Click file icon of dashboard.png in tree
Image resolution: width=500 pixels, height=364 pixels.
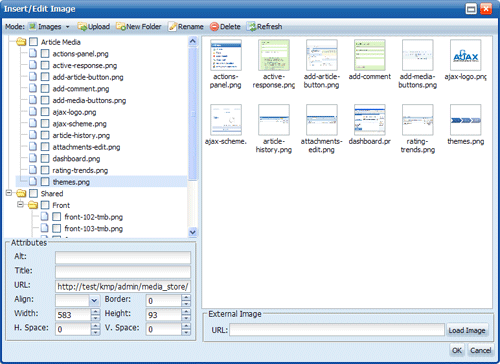point(33,159)
